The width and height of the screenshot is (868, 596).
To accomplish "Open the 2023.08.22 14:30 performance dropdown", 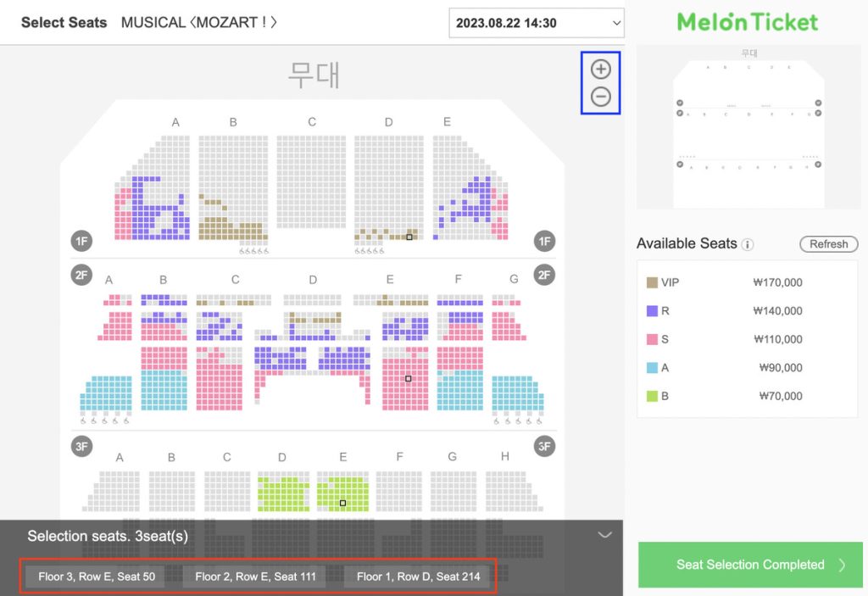I will [536, 23].
